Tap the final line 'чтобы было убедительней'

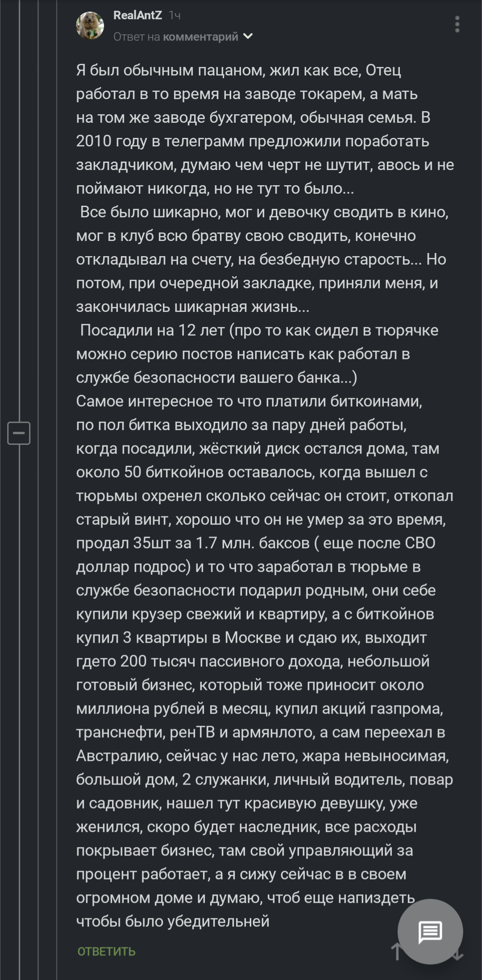(173, 922)
